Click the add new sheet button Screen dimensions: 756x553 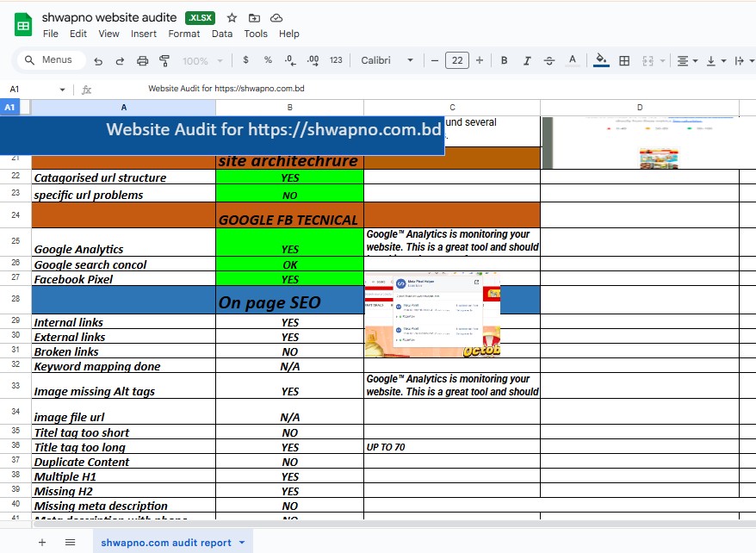tap(41, 543)
